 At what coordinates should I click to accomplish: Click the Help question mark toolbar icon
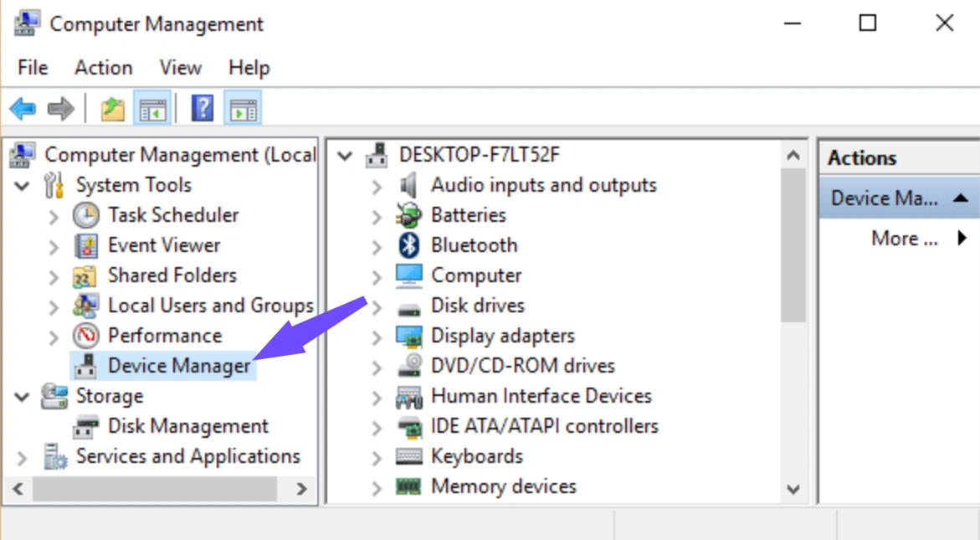203,108
